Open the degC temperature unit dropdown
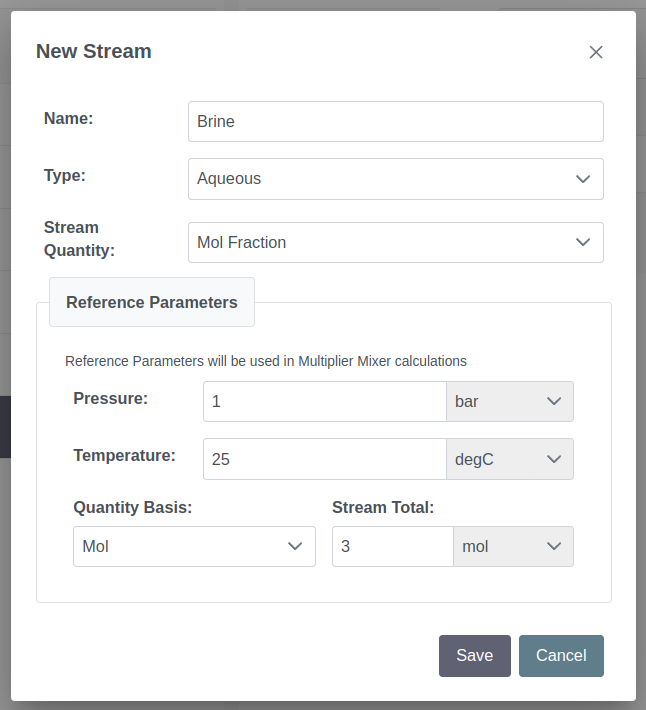The width and height of the screenshot is (646, 710). click(510, 459)
